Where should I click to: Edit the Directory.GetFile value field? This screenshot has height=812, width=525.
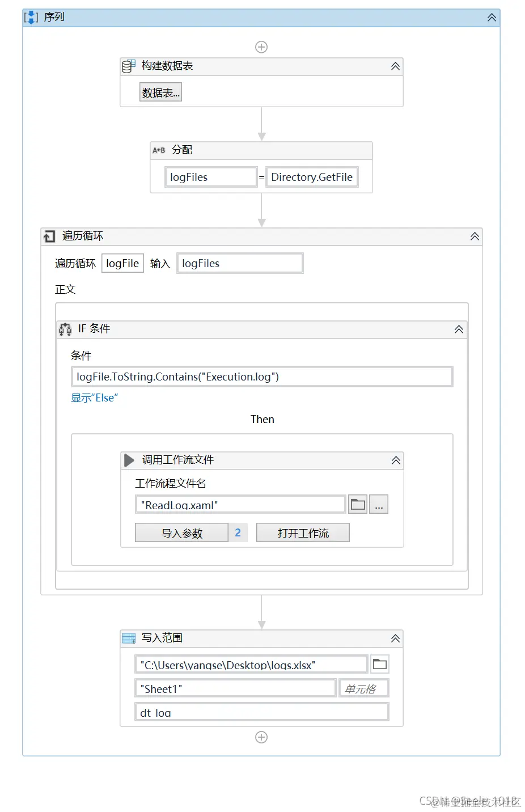[x=312, y=177]
